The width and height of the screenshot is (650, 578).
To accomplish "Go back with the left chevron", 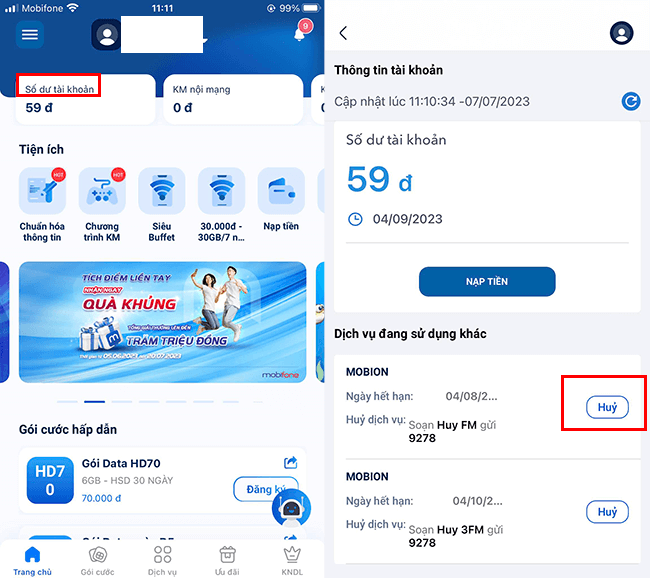I will coord(343,33).
